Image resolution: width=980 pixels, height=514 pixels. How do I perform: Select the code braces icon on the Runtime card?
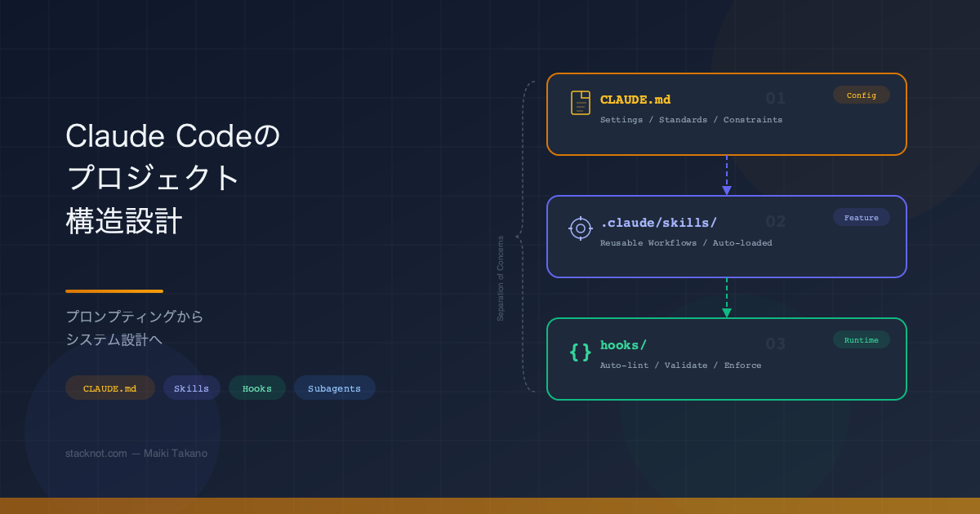pos(580,352)
